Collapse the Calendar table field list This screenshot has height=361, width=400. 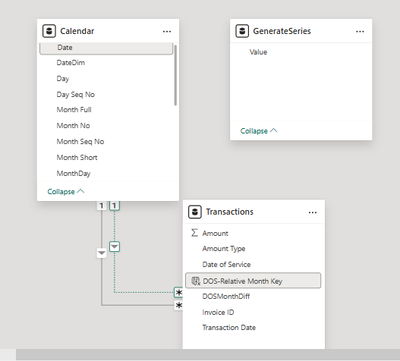[66, 192]
